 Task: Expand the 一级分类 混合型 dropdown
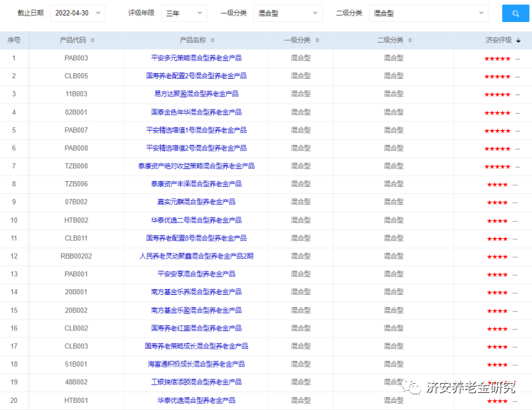[x=288, y=14]
